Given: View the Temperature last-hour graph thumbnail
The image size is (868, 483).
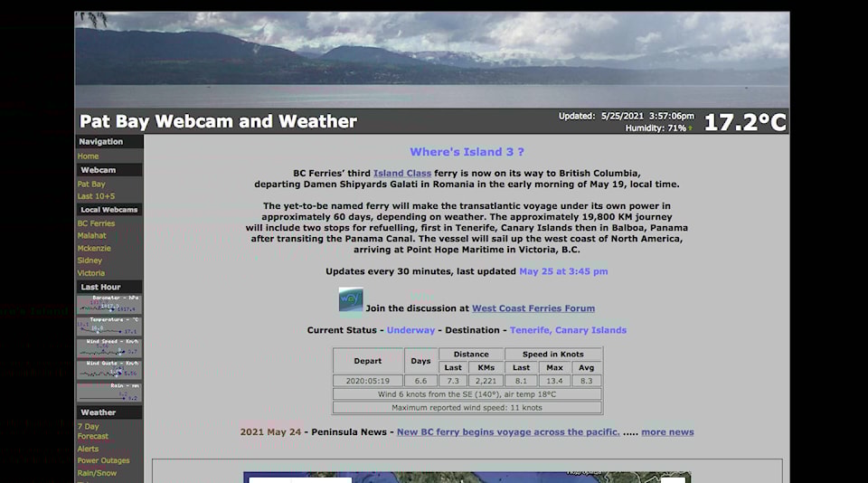Looking at the screenshot, I should (109, 327).
